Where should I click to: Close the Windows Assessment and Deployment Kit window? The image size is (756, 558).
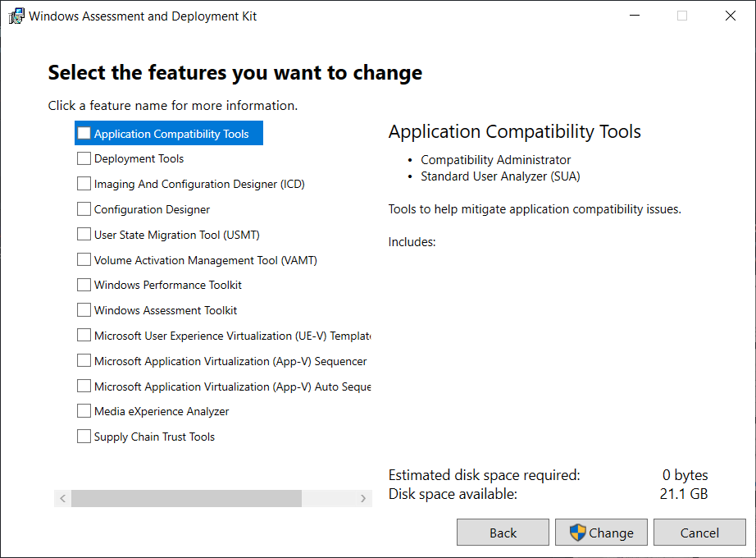click(x=731, y=16)
